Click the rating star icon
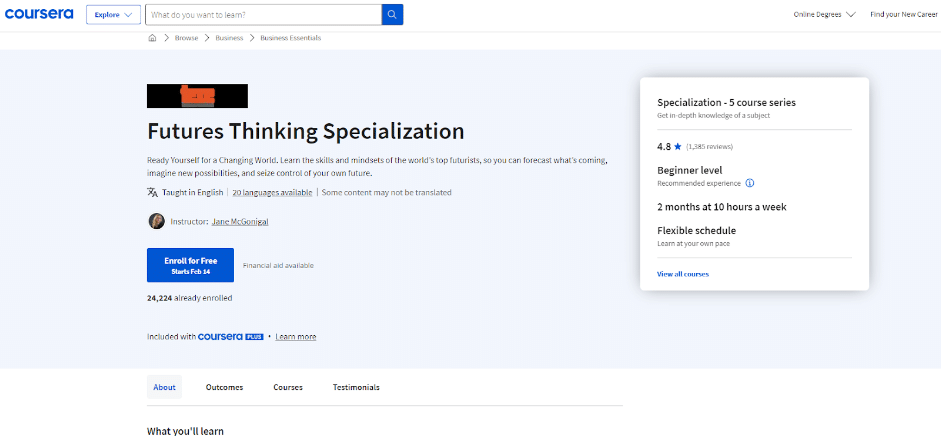This screenshot has height=442, width=947. pos(678,146)
